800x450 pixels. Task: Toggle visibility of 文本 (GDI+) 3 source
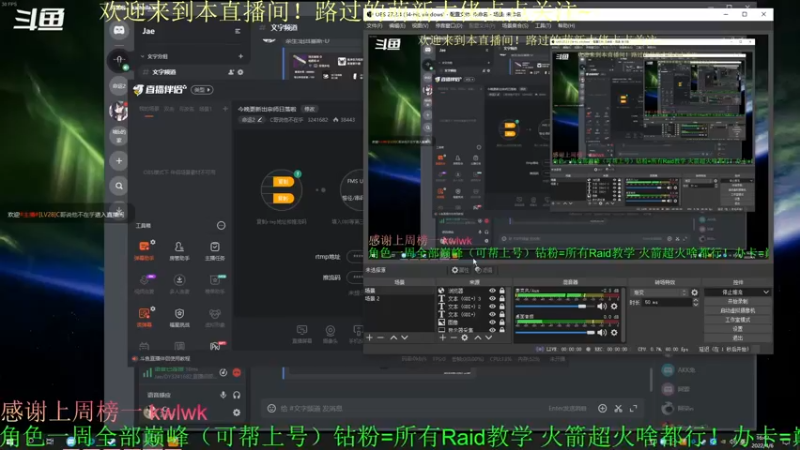492,298
